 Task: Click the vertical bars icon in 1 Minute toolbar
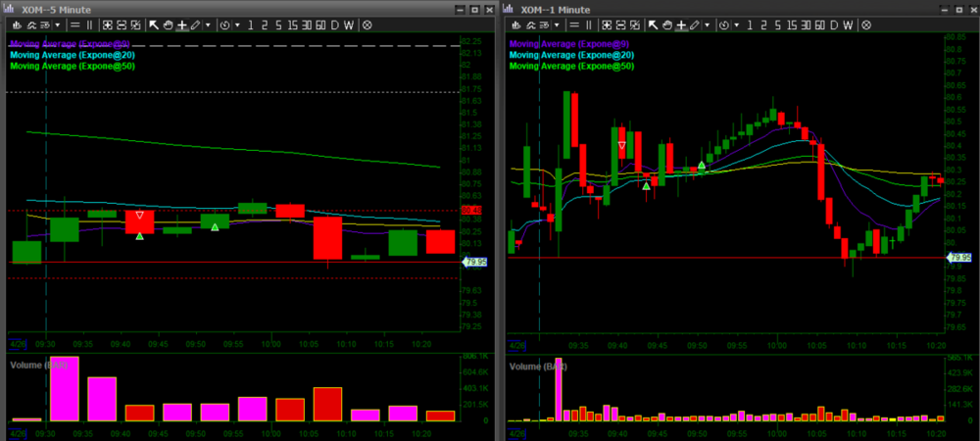pos(588,24)
